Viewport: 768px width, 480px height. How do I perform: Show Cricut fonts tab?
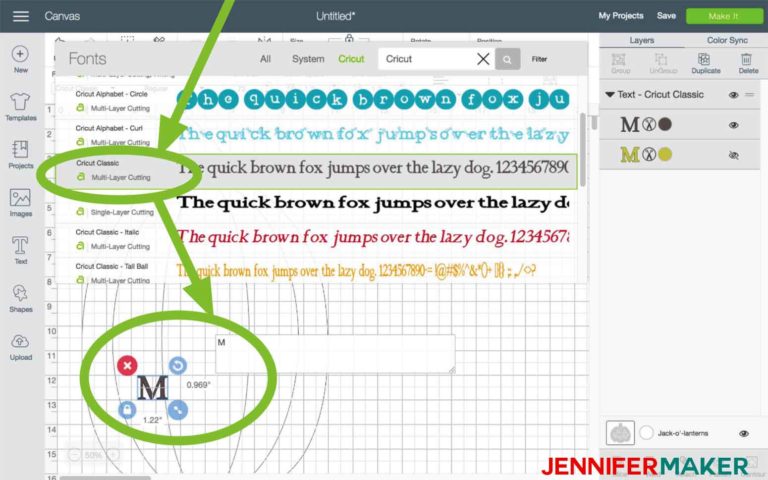pos(351,59)
